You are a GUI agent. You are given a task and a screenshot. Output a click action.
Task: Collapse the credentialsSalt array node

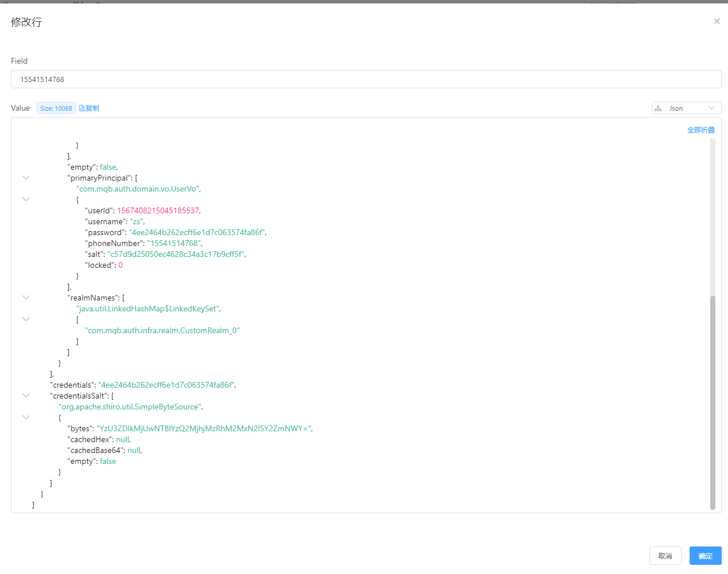point(26,396)
